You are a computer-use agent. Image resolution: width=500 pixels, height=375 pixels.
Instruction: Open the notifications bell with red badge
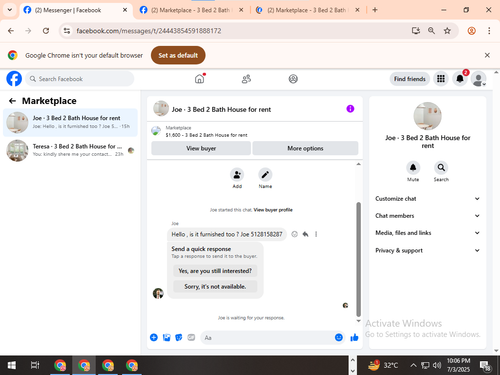(460, 79)
